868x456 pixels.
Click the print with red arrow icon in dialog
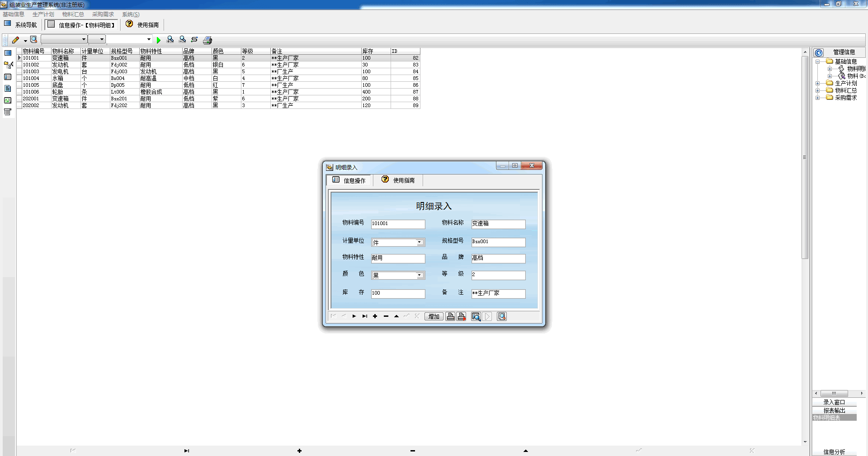[x=461, y=316]
